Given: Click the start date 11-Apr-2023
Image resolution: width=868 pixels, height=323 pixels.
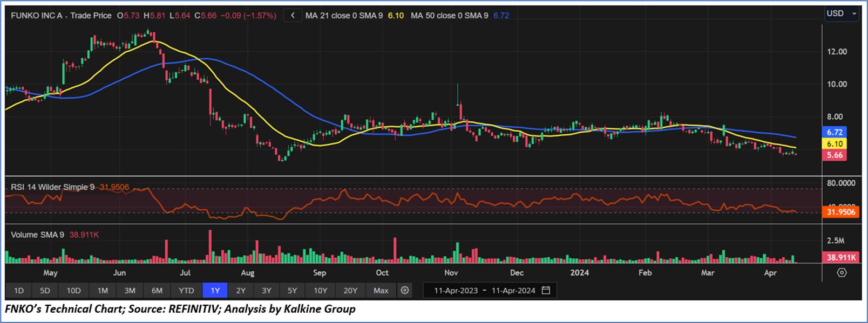Looking at the screenshot, I should (x=456, y=291).
